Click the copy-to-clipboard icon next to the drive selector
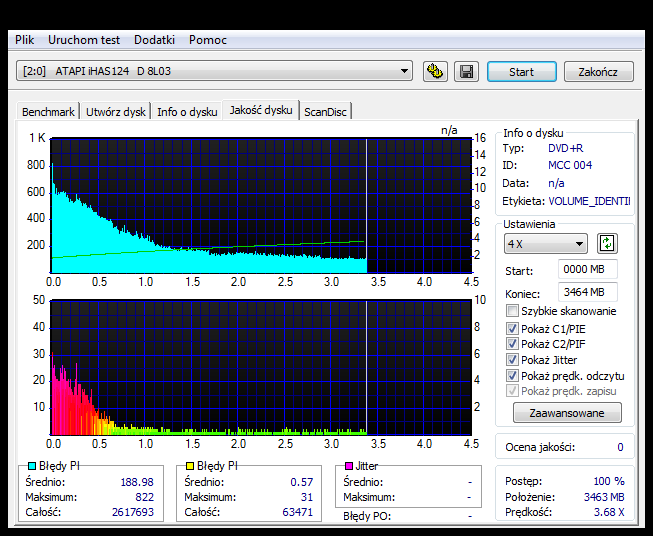The height and width of the screenshot is (536, 653). tap(435, 72)
